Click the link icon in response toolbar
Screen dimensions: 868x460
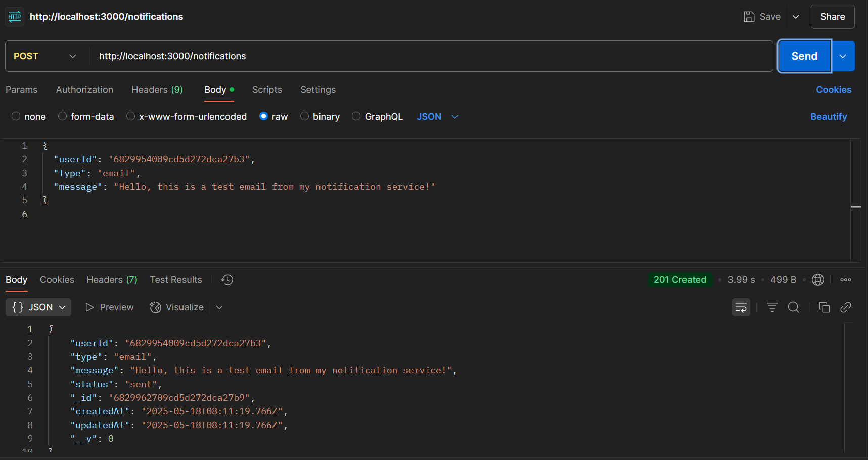(x=846, y=307)
